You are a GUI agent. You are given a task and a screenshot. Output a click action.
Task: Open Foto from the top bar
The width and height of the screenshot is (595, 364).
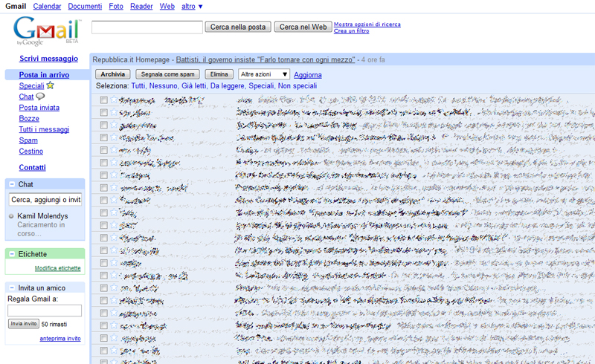[x=116, y=6]
